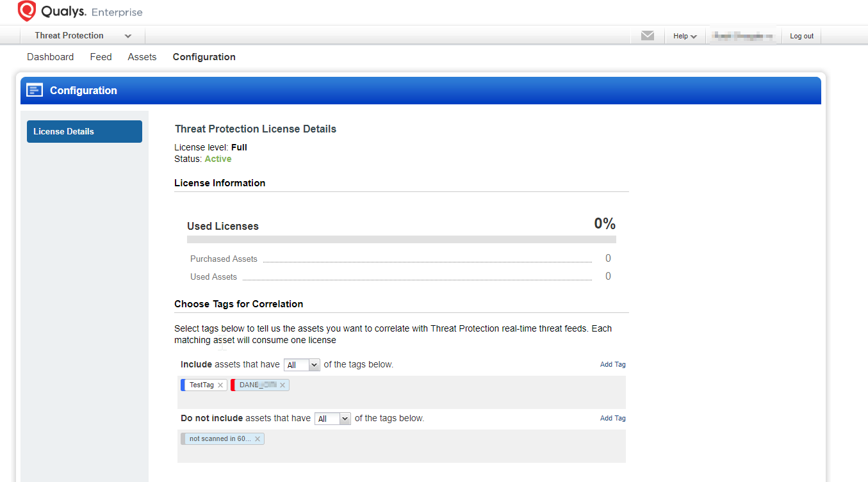
Task: Open the mail envelope icon
Action: [648, 36]
